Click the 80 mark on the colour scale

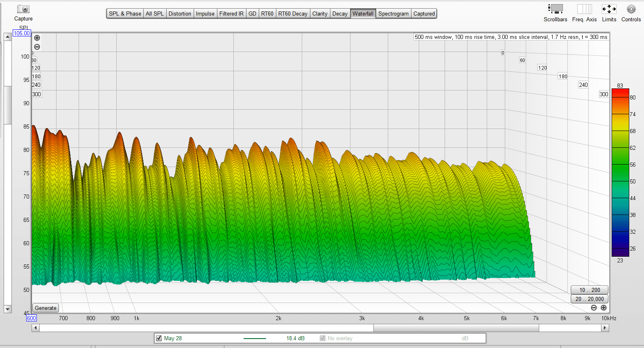pos(633,97)
